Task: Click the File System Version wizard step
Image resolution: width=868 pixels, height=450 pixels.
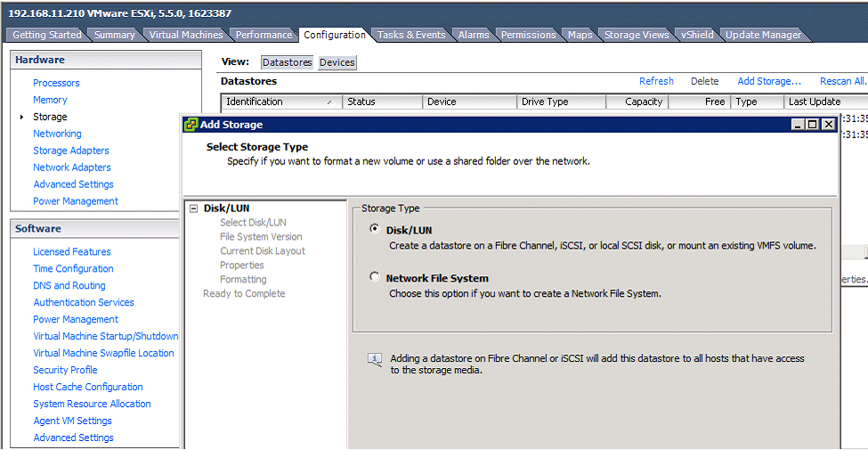Action: click(x=261, y=237)
